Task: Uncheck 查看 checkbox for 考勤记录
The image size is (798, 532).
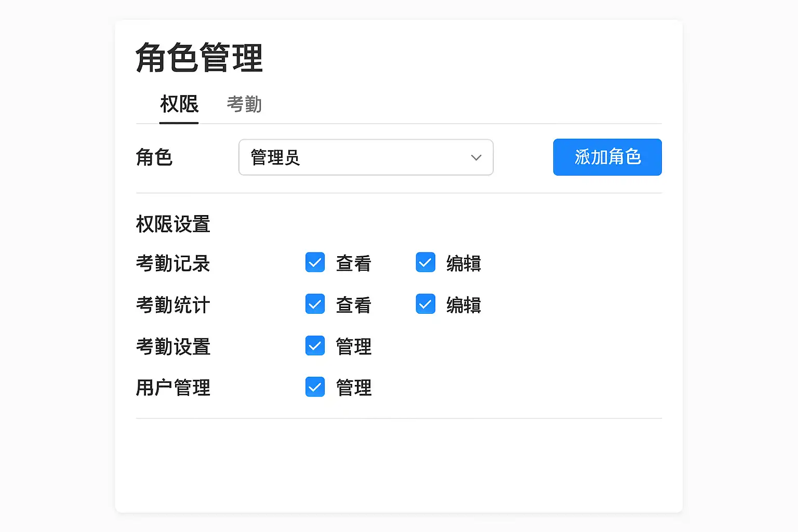Action: 315,263
